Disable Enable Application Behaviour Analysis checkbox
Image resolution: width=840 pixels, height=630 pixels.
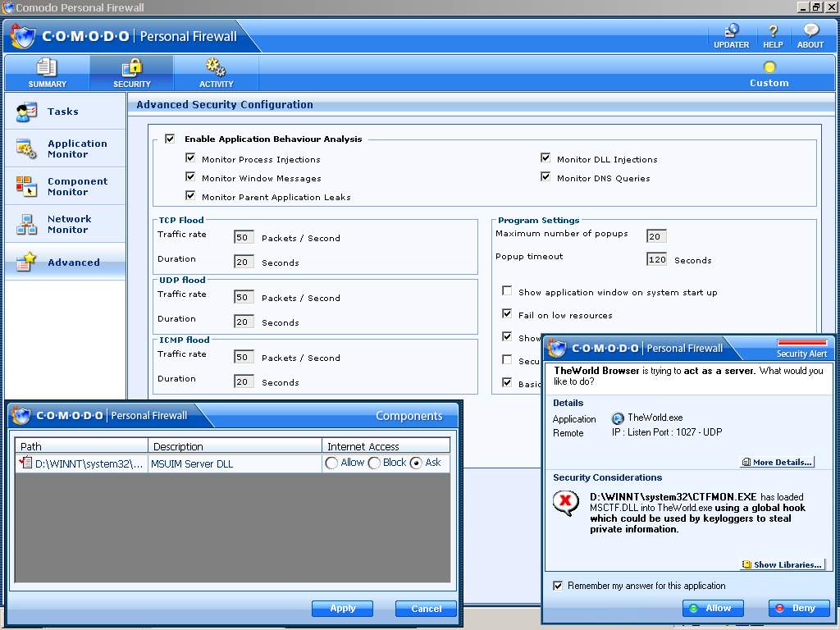(x=170, y=139)
